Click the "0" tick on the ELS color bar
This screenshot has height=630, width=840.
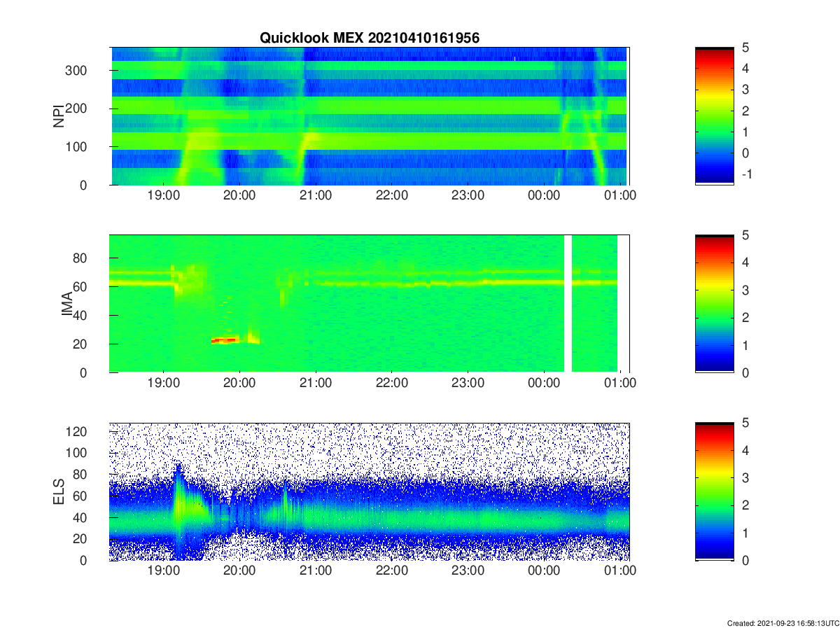click(x=745, y=561)
